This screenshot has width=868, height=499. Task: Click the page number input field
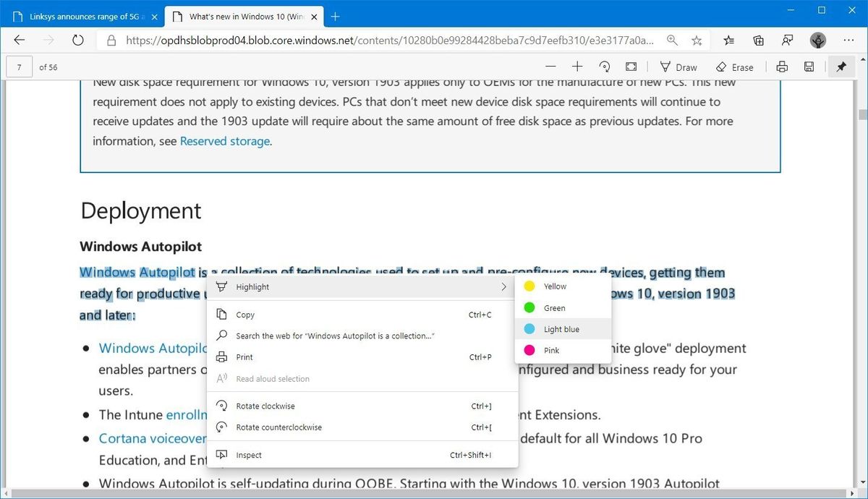click(x=19, y=66)
